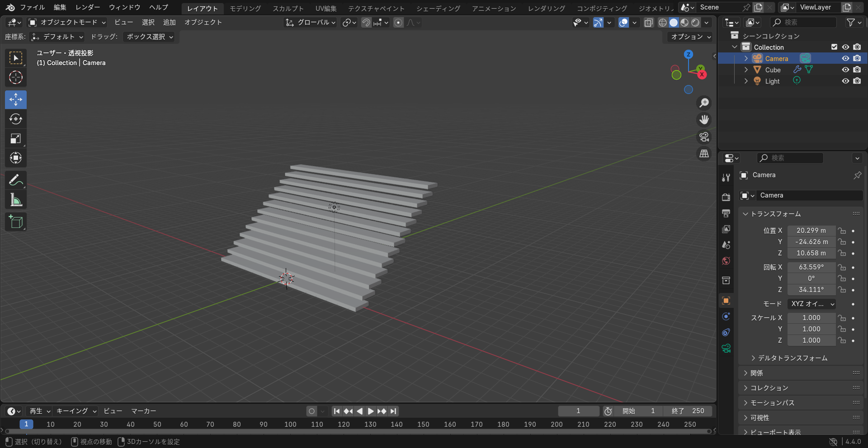868x448 pixels.
Task: Open the オプション button in viewport header
Action: coord(690,37)
